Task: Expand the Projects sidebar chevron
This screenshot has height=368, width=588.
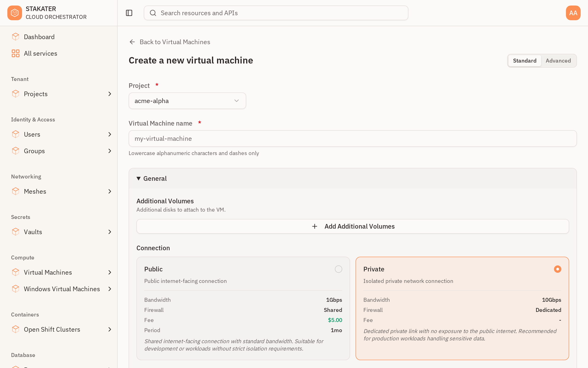Action: tap(110, 94)
